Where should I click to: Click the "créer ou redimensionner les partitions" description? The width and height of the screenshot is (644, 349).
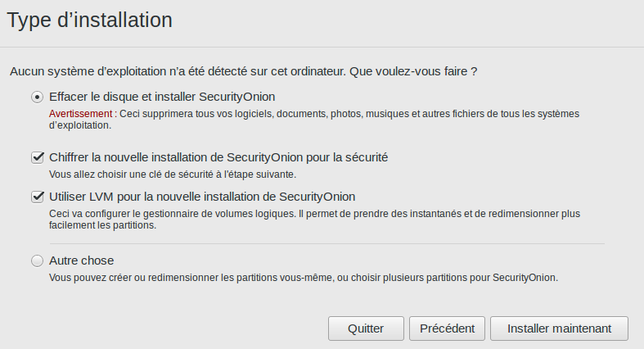click(x=303, y=278)
